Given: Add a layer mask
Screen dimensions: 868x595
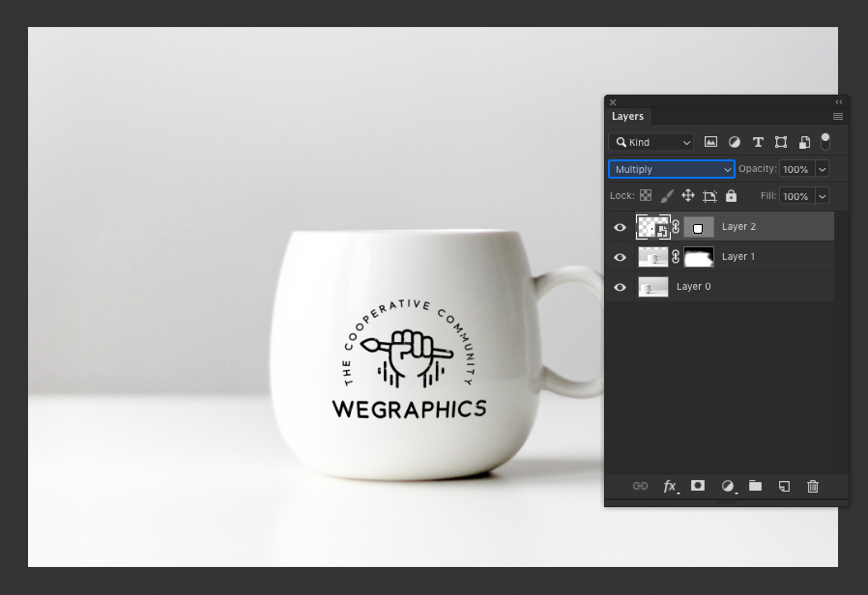Looking at the screenshot, I should 698,486.
